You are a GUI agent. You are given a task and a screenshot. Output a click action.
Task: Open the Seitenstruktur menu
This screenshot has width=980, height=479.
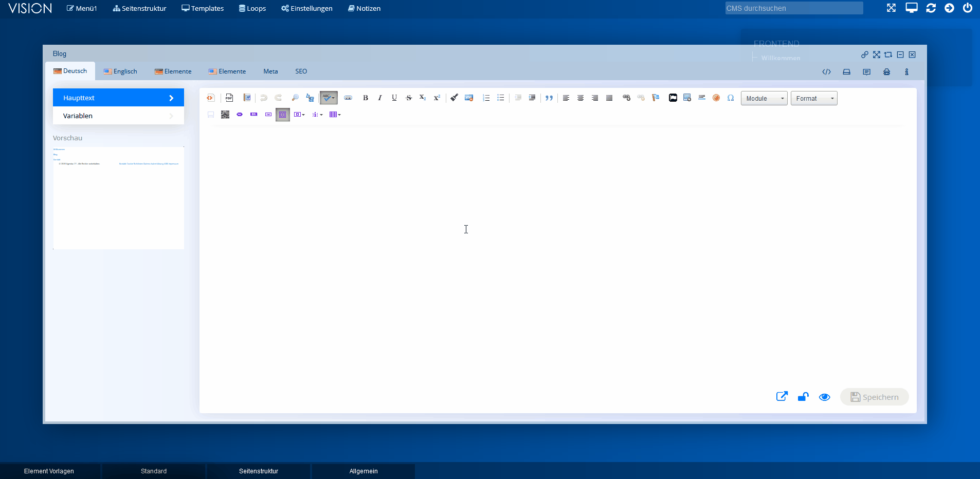pos(140,8)
